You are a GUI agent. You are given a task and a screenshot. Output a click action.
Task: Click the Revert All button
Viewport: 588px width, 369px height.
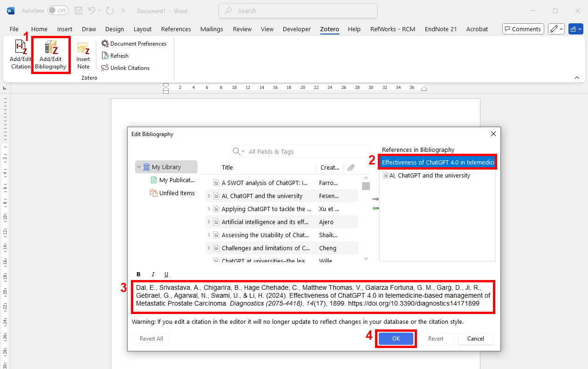[x=151, y=339]
